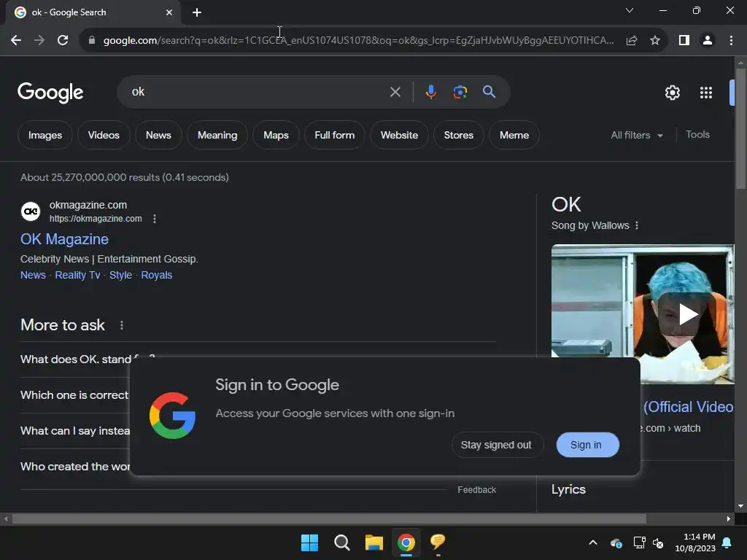Open the Reality Tv sitelink
The width and height of the screenshot is (747, 560).
(77, 275)
